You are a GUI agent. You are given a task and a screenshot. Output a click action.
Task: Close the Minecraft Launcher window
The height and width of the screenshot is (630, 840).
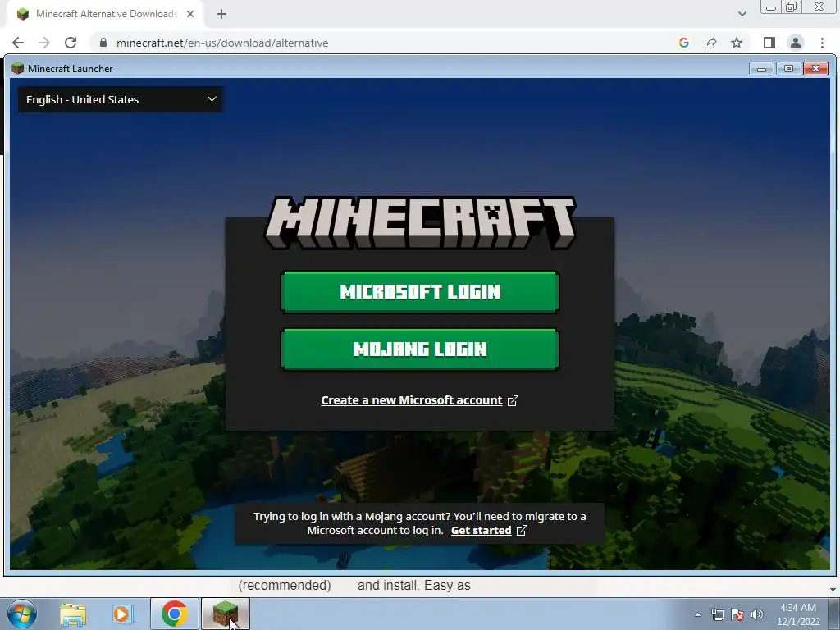coord(816,69)
